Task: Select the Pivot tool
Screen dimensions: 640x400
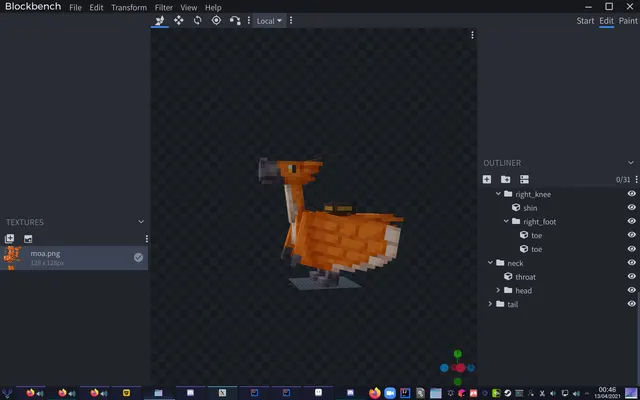Action: click(216, 20)
